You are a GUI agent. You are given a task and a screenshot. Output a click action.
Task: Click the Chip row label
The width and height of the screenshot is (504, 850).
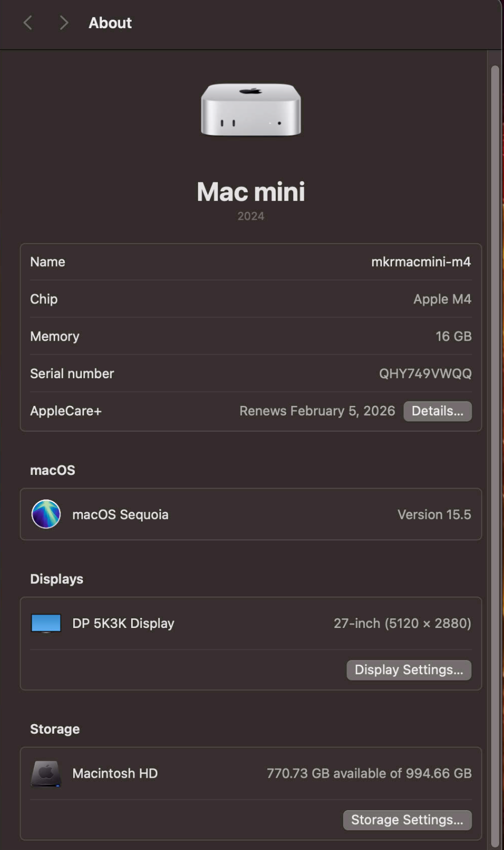[44, 299]
